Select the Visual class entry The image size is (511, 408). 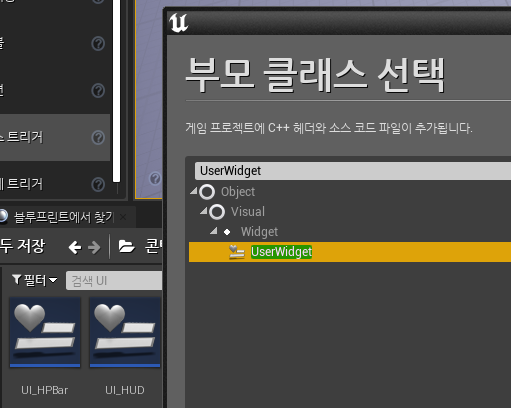(x=248, y=212)
